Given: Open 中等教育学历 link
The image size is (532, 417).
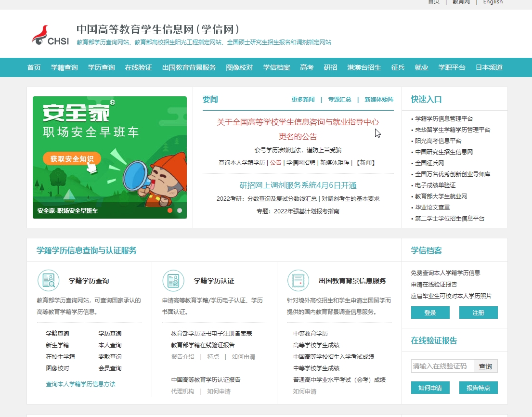Looking at the screenshot, I should (311, 334).
